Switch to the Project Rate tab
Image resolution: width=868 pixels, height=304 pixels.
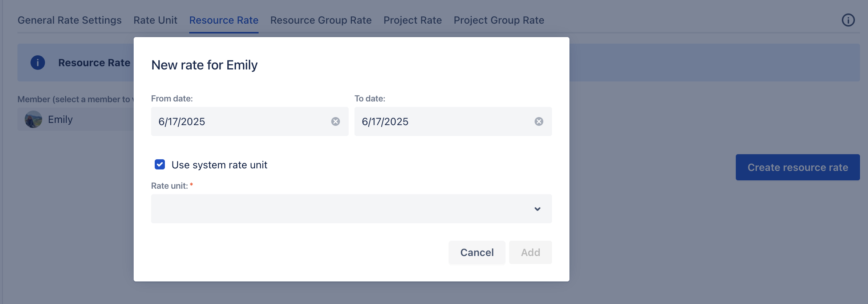(x=413, y=20)
